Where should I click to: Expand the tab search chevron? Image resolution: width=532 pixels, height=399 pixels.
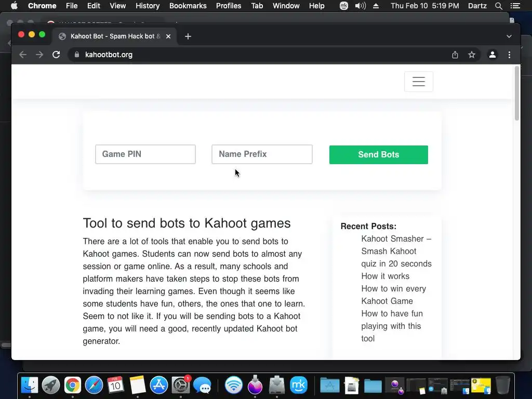tap(509, 36)
